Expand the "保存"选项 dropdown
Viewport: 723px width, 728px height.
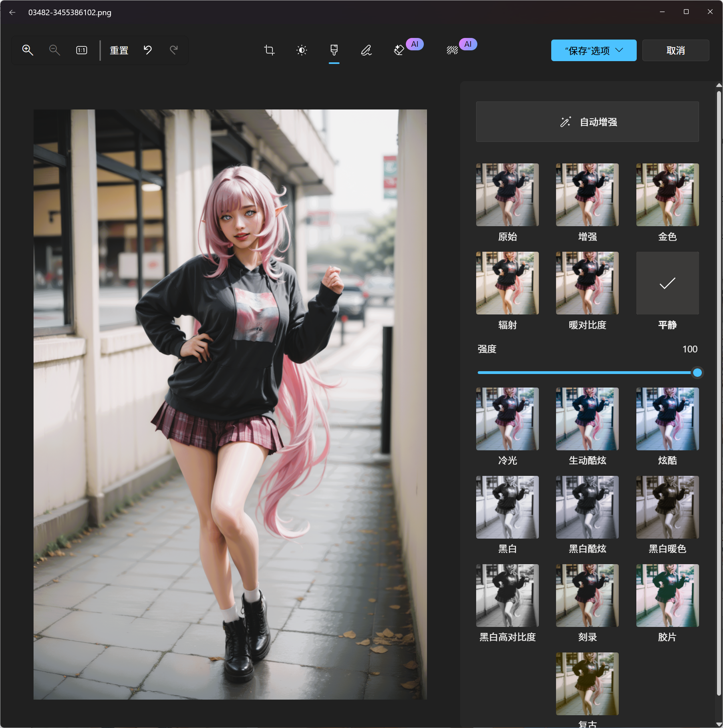coord(594,50)
